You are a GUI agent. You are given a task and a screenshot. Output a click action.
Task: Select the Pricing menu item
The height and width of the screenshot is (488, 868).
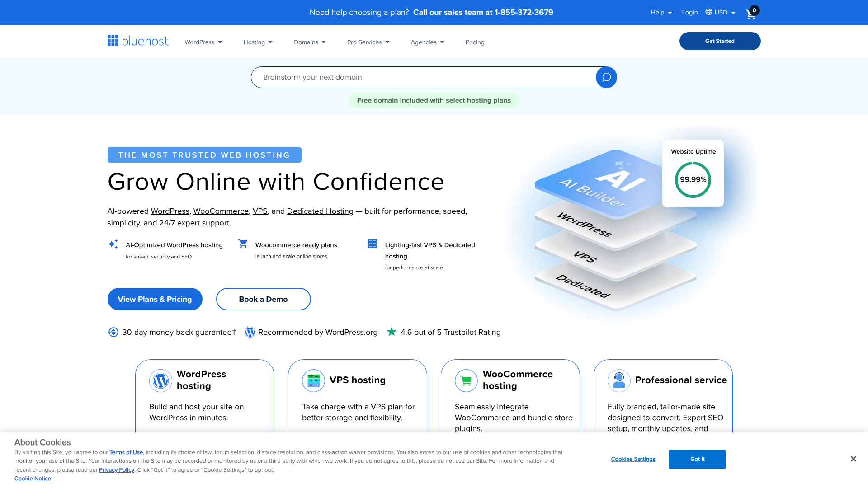coord(475,42)
